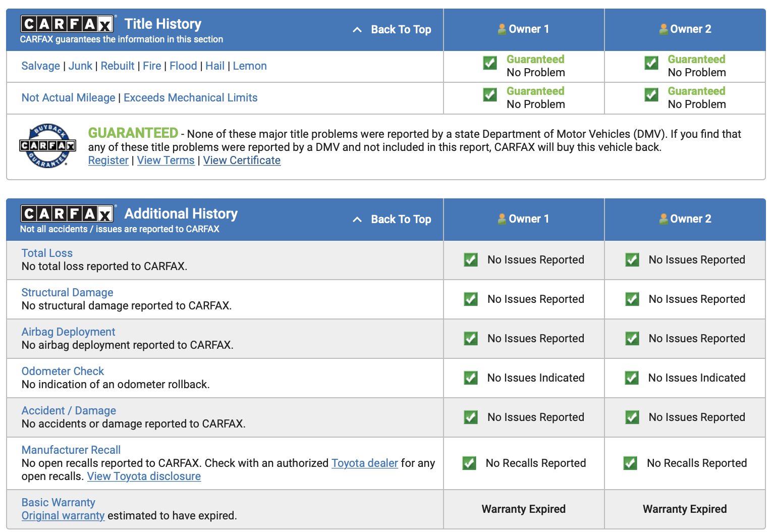Click Back To Top chevron in Additional History
The width and height of the screenshot is (772, 532).
coord(357,220)
